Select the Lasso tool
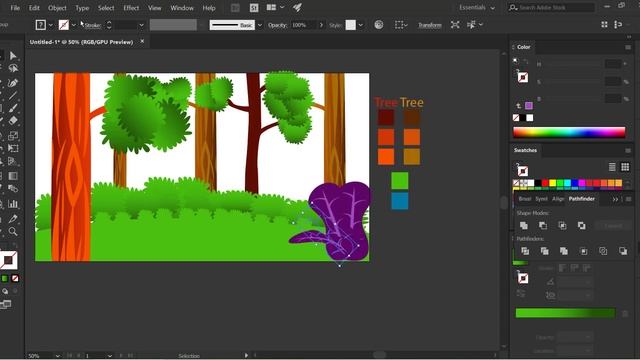The image size is (640, 360). tap(13, 68)
